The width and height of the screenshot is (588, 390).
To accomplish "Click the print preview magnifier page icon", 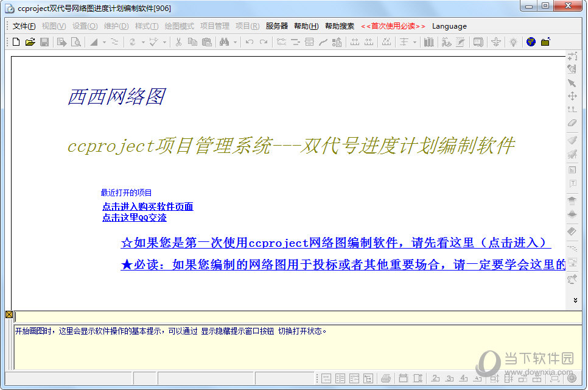I will tap(76, 42).
